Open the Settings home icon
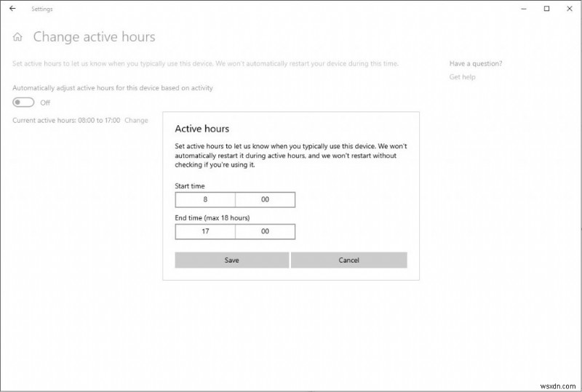Image resolution: width=582 pixels, height=392 pixels. (x=17, y=37)
